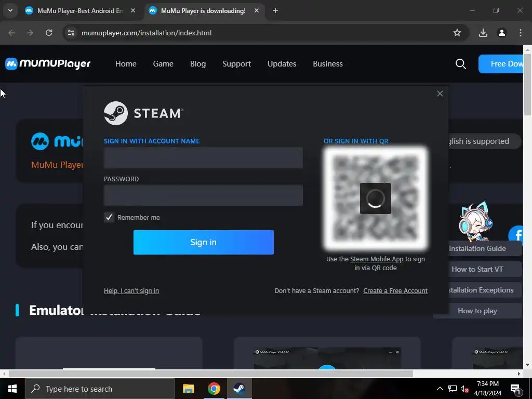
Task: Click the cat-ear mascot character
Action: [475, 221]
